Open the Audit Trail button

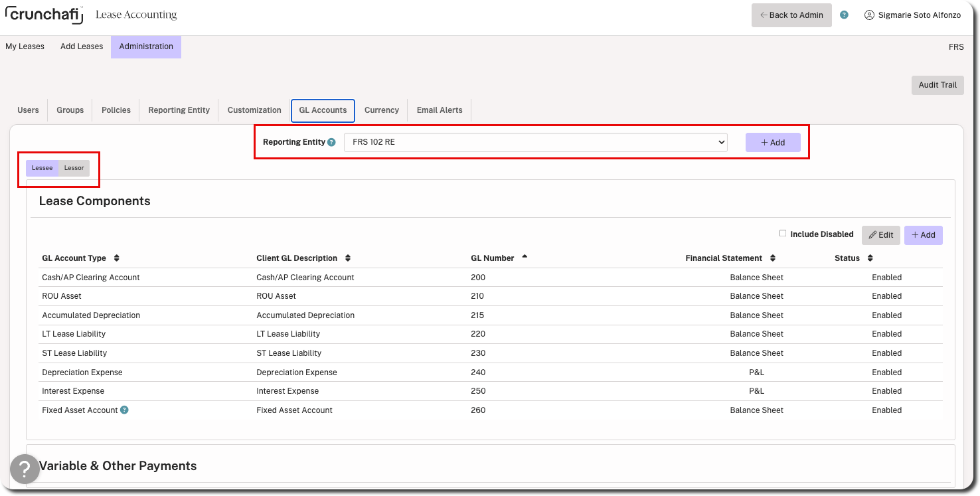pos(938,85)
